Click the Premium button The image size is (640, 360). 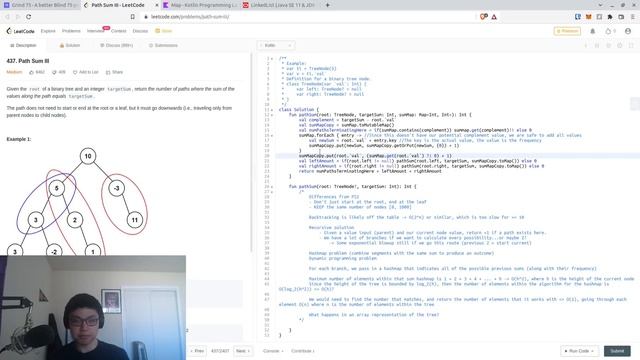(567, 31)
